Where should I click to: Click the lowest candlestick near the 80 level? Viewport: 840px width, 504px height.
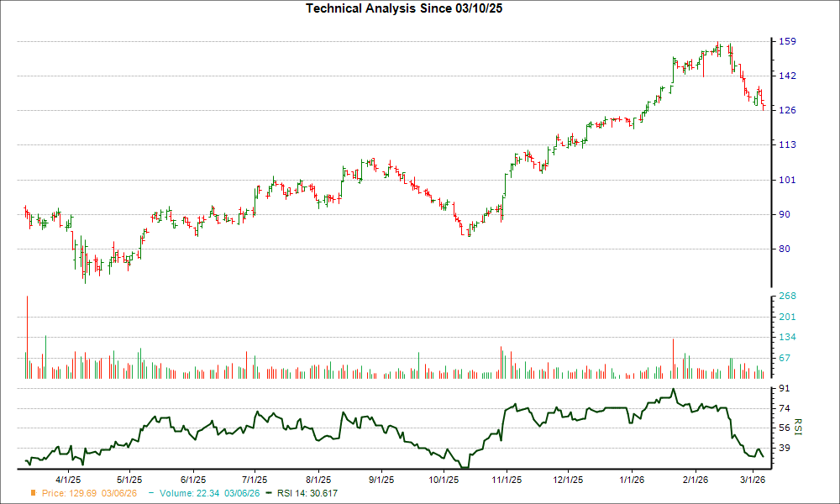click(x=87, y=269)
